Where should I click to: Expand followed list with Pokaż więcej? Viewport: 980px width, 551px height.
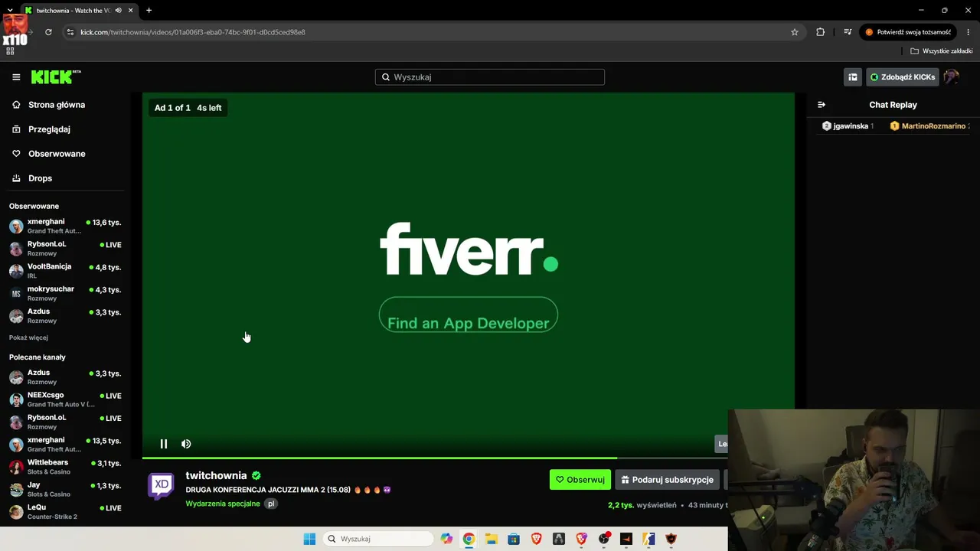[x=28, y=337]
